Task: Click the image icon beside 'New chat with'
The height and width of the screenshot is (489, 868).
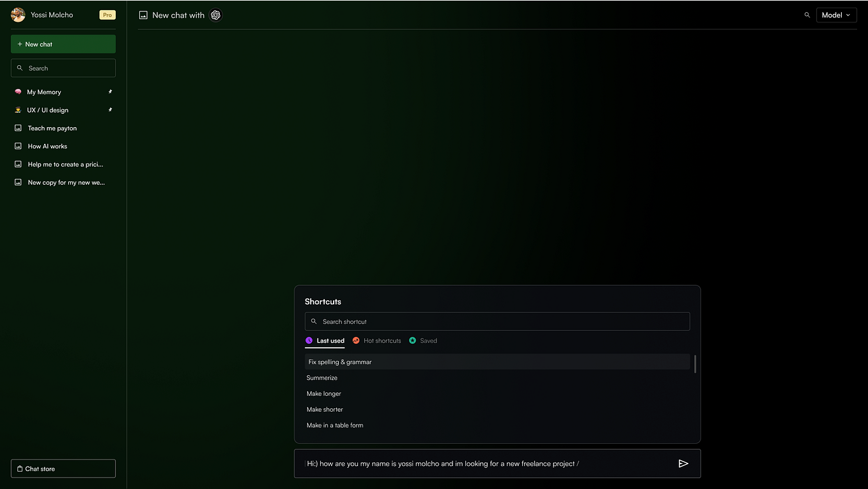Action: 143,14
